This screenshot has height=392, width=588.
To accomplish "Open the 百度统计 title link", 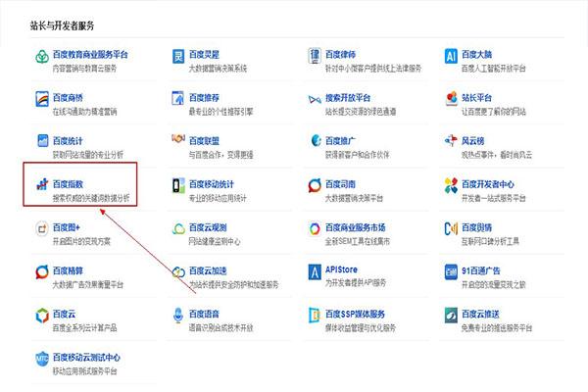I will click(68, 141).
